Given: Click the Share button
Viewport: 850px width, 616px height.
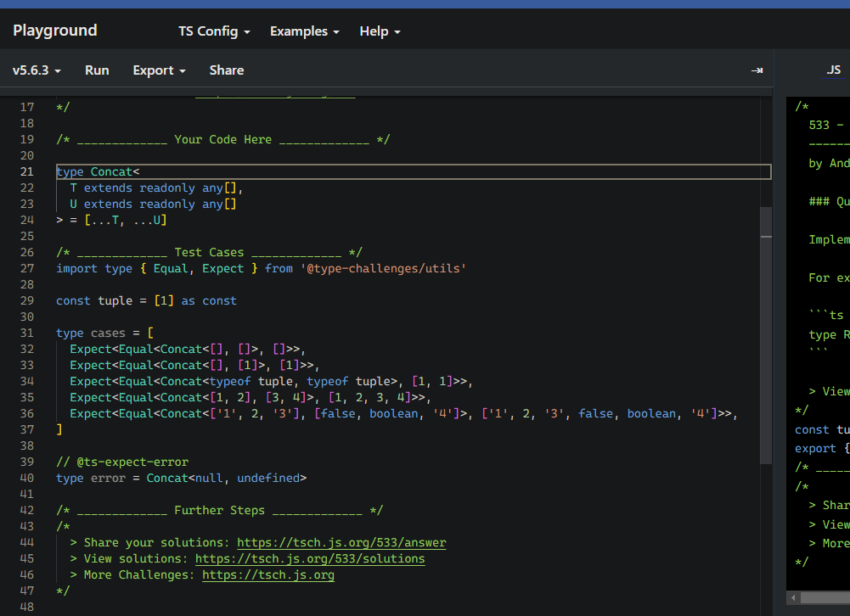Looking at the screenshot, I should point(227,70).
